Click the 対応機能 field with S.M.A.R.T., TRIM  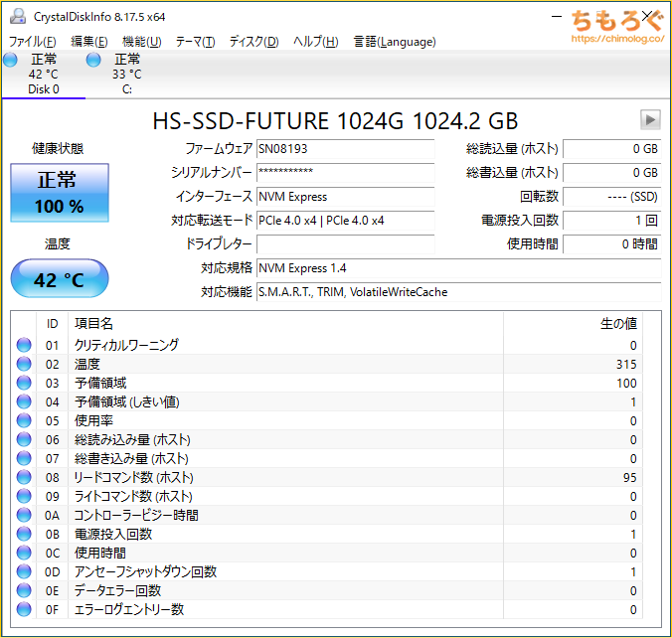459,292
